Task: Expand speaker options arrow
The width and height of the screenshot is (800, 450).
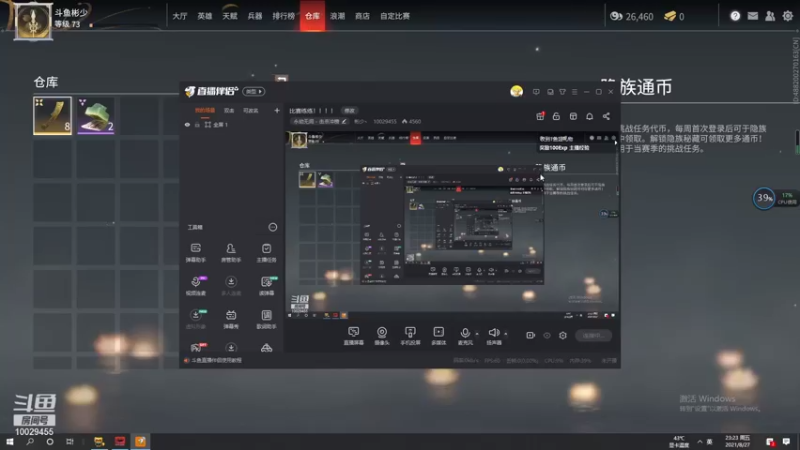Action: coord(506,334)
